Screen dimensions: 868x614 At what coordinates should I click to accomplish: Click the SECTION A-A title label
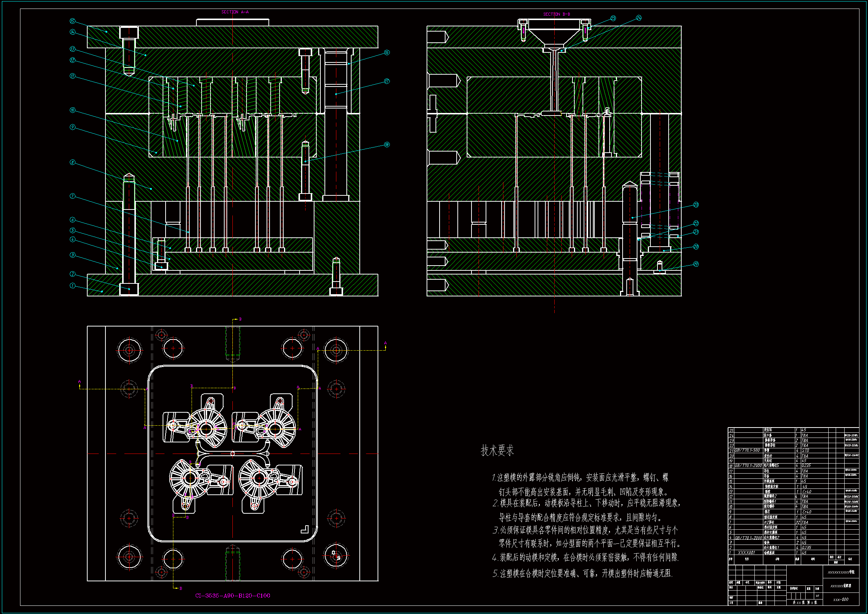[x=235, y=12]
